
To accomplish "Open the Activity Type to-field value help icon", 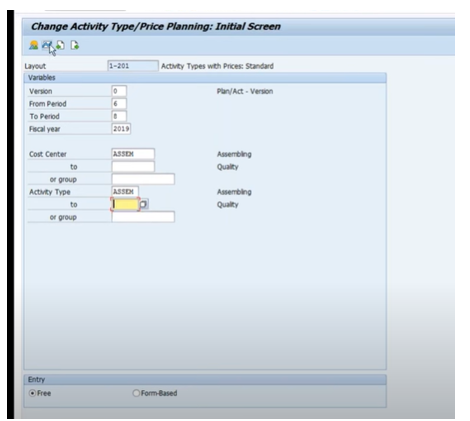I will pyautogui.click(x=144, y=204).
